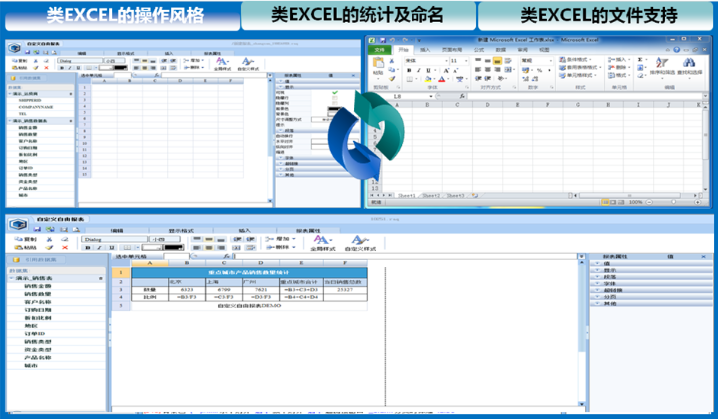Open Find and Select binoculars in Excel
The width and height of the screenshot is (718, 419).
(x=690, y=66)
